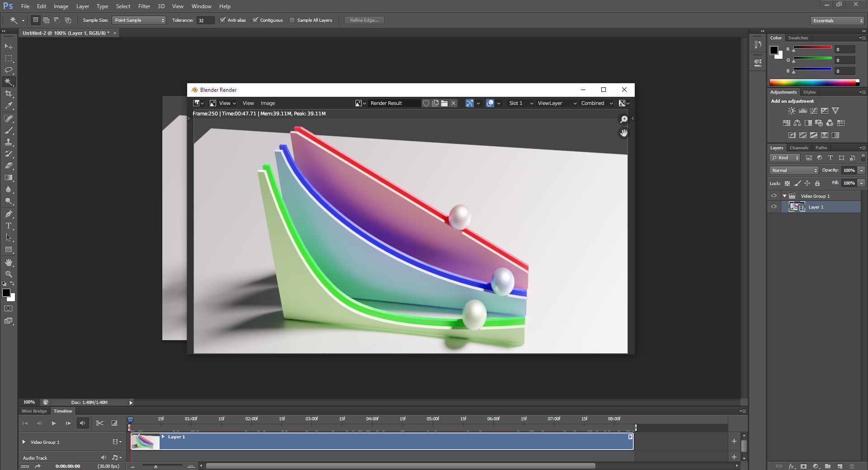
Task: Select the Eraser tool
Action: (9, 166)
